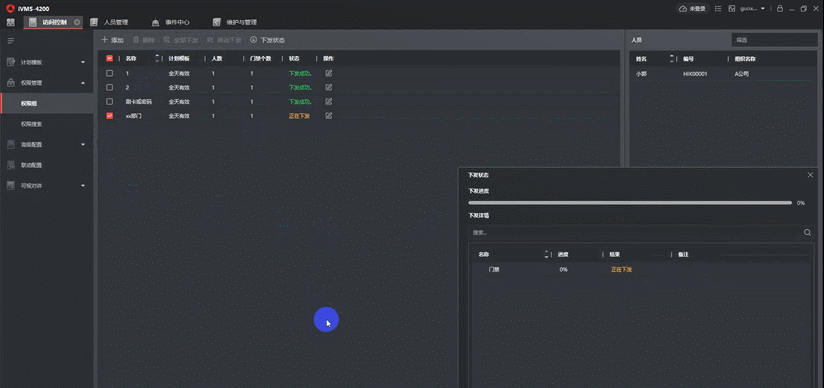Open 下发状态 from the toolbar
The height and width of the screenshot is (388, 824).
click(x=267, y=40)
